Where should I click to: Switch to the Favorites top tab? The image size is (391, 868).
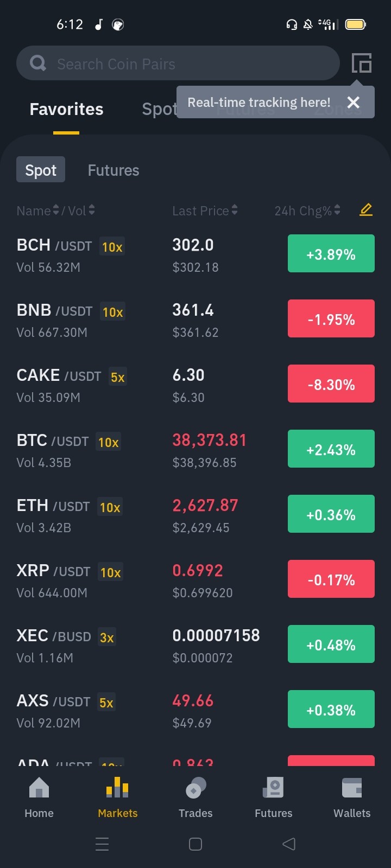(66, 109)
